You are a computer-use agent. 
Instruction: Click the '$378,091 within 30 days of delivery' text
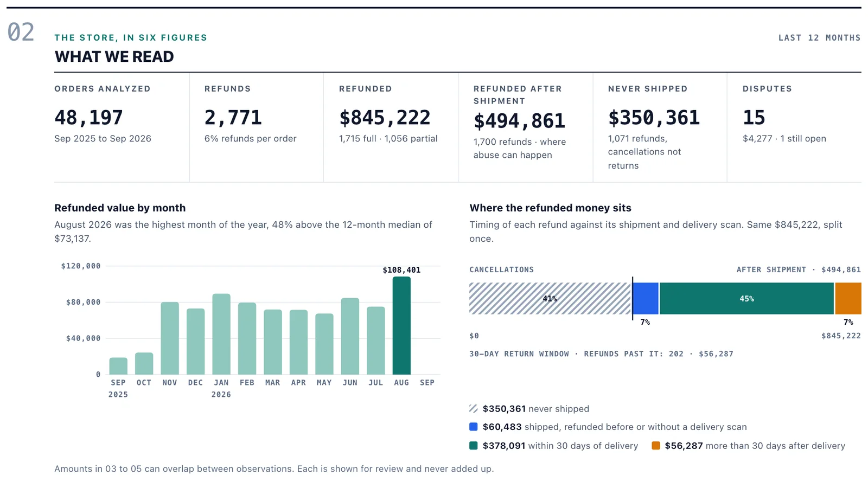coord(560,446)
